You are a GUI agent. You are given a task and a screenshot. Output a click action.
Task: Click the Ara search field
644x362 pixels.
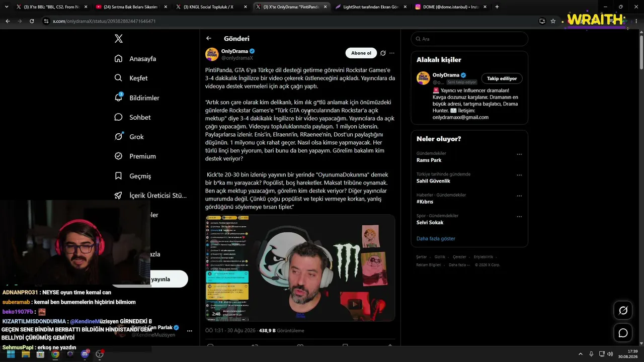(469, 39)
